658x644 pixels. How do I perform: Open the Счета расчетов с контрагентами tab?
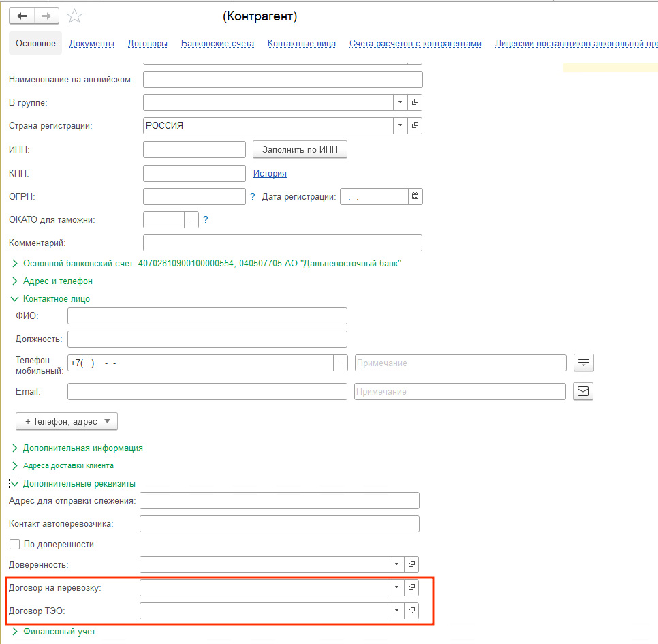coord(416,43)
